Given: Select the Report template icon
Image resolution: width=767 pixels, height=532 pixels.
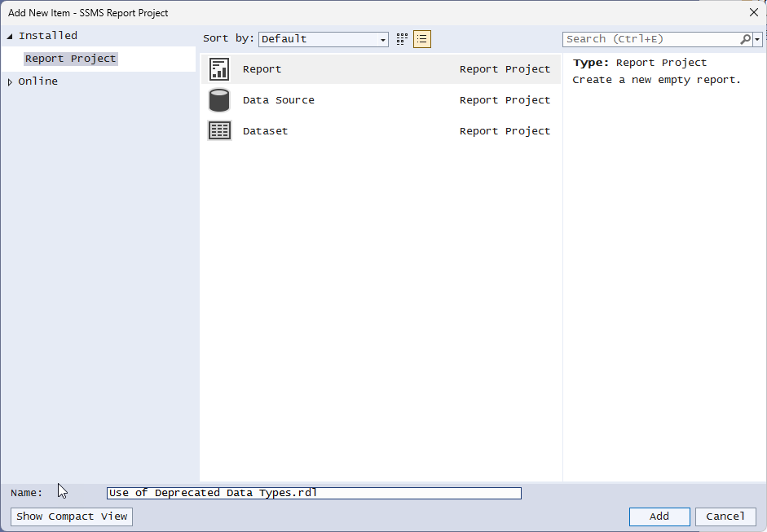Looking at the screenshot, I should pyautogui.click(x=219, y=69).
